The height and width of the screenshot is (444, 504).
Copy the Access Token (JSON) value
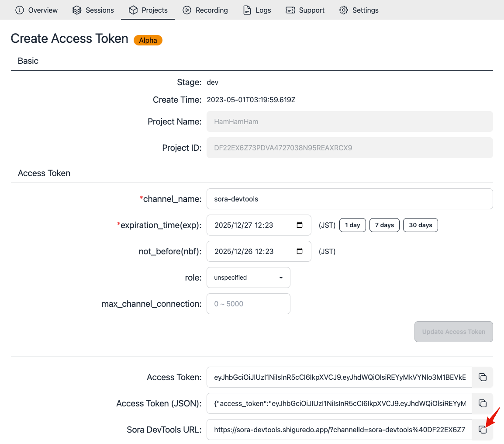483,403
